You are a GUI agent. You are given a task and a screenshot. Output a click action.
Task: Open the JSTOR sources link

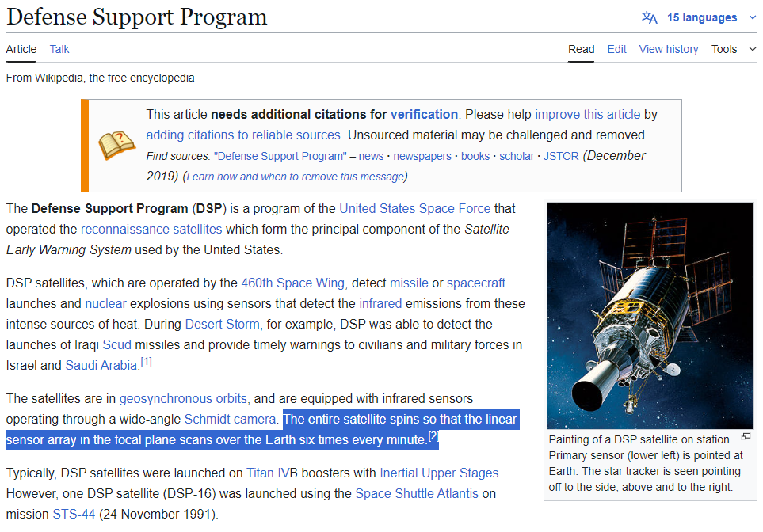pyautogui.click(x=561, y=156)
